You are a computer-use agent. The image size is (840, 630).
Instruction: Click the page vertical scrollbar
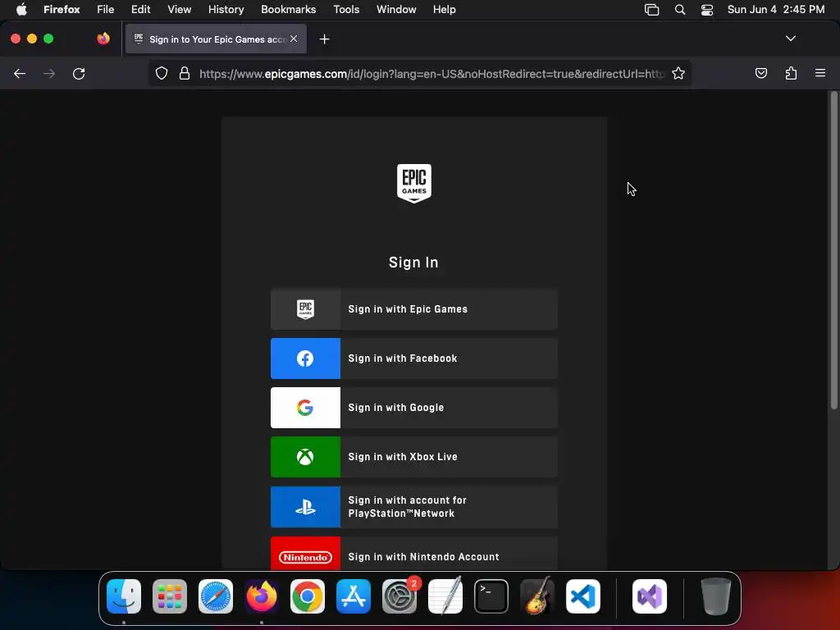[833, 251]
